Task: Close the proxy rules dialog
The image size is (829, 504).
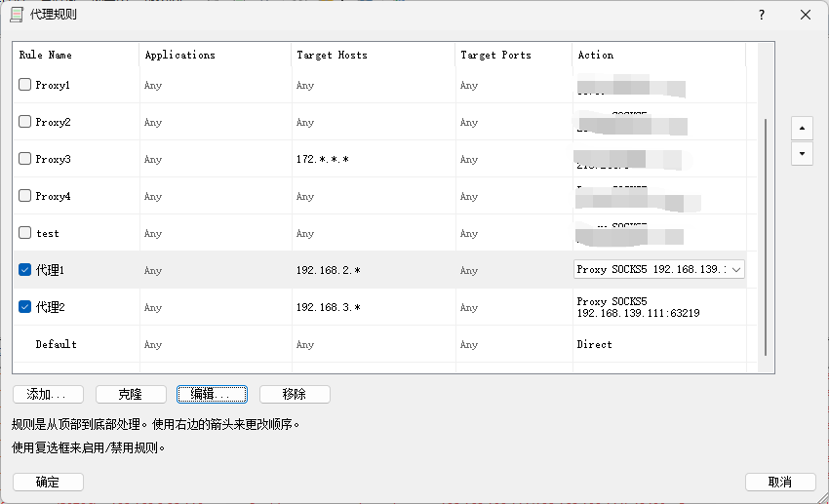Action: pos(806,15)
